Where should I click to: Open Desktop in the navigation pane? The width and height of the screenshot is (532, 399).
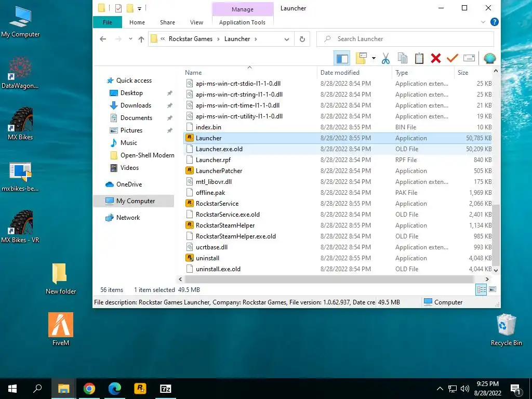click(131, 93)
